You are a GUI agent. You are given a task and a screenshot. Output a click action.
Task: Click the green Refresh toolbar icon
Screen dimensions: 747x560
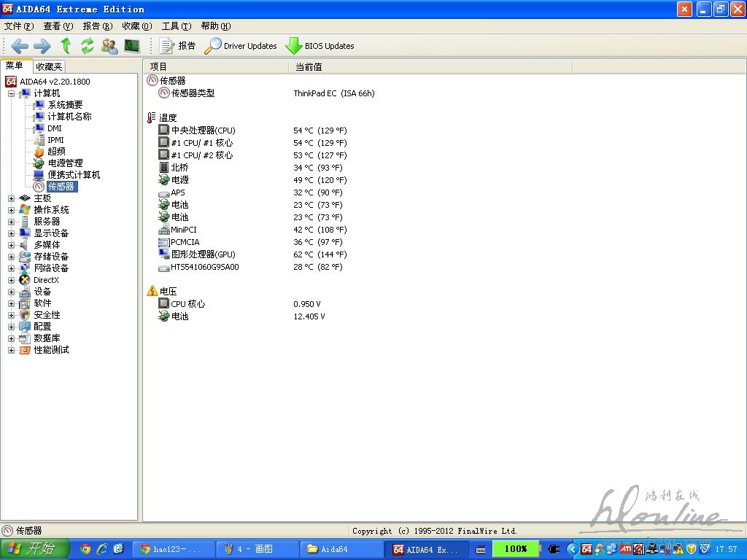click(x=88, y=46)
